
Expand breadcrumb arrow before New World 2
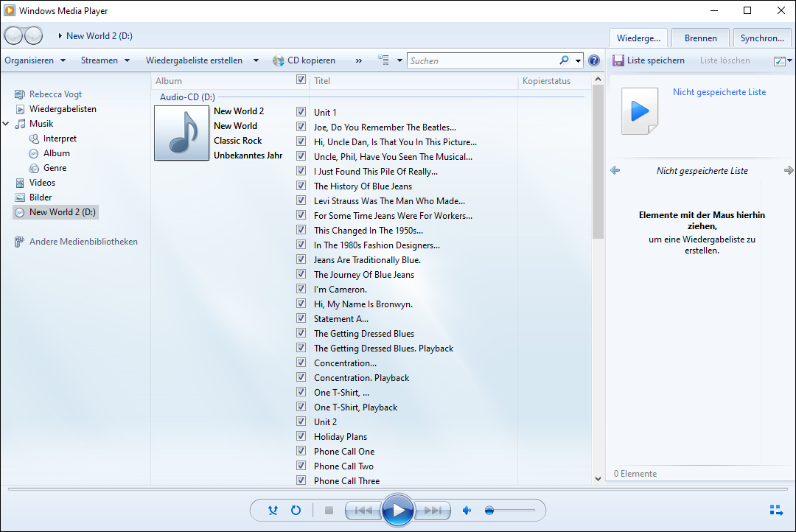click(60, 35)
